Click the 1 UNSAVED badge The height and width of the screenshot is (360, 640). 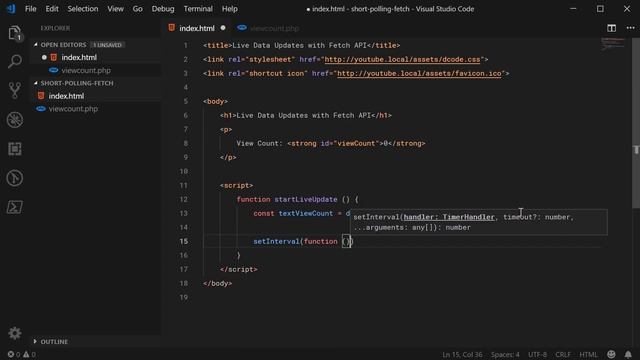(107, 45)
